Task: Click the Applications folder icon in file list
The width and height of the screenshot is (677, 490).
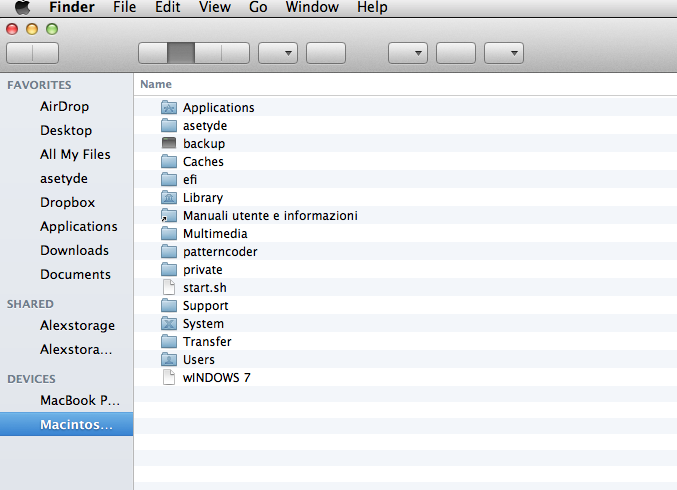Action: (x=169, y=107)
